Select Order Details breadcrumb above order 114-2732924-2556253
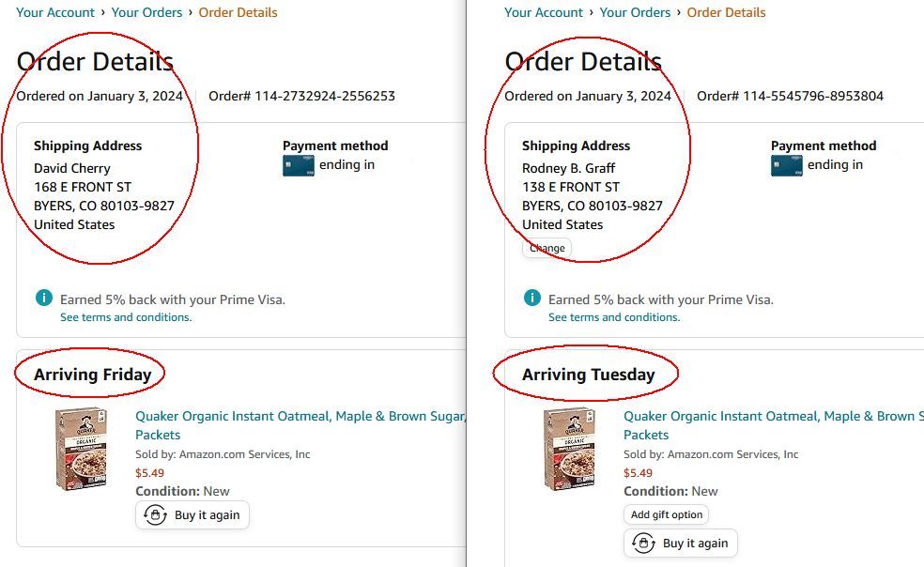 [x=238, y=13]
